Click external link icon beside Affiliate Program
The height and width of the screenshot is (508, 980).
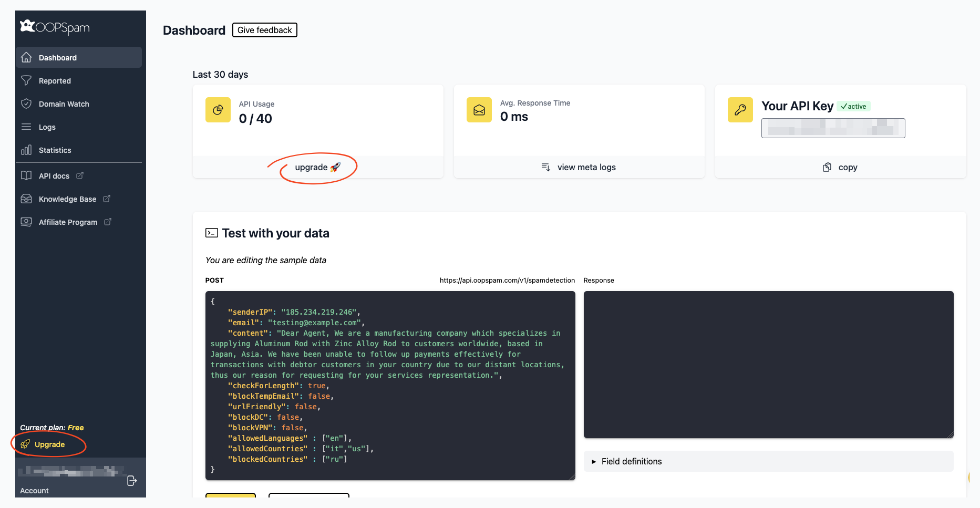coord(108,222)
